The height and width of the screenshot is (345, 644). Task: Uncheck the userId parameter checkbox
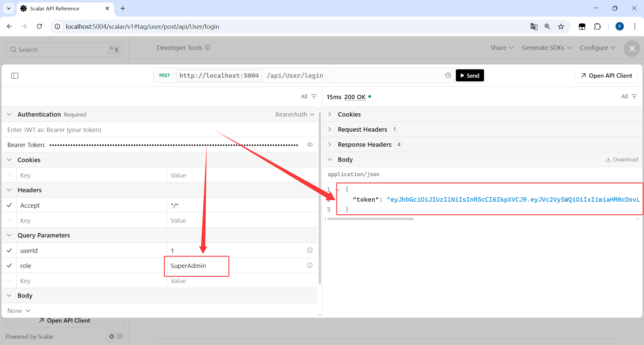click(x=9, y=250)
